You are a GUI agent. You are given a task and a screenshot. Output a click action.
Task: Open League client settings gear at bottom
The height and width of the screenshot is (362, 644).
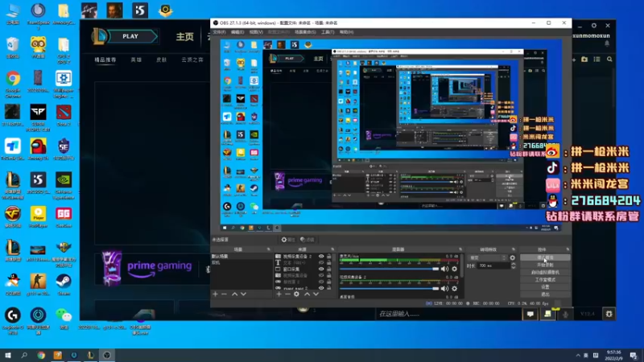(x=609, y=314)
